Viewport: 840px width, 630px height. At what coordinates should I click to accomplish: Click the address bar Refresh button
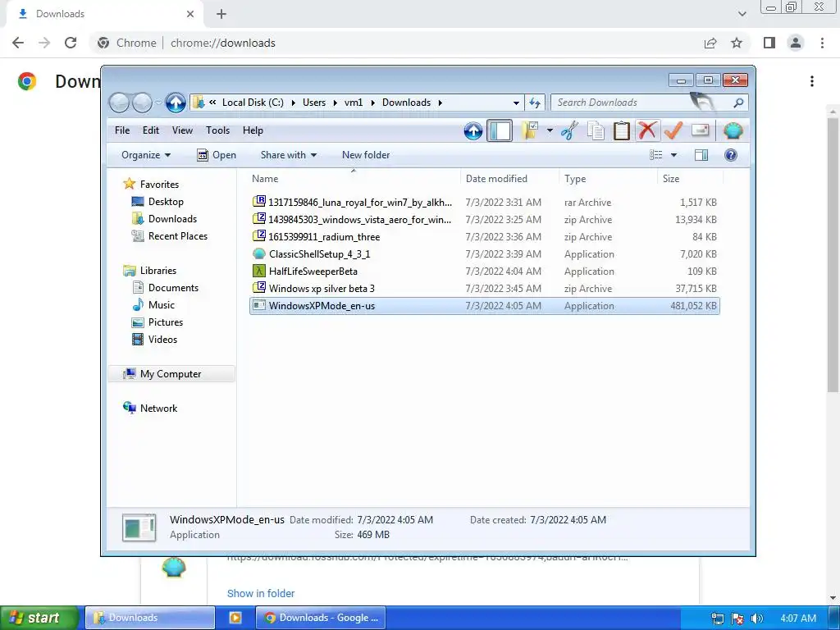click(535, 103)
